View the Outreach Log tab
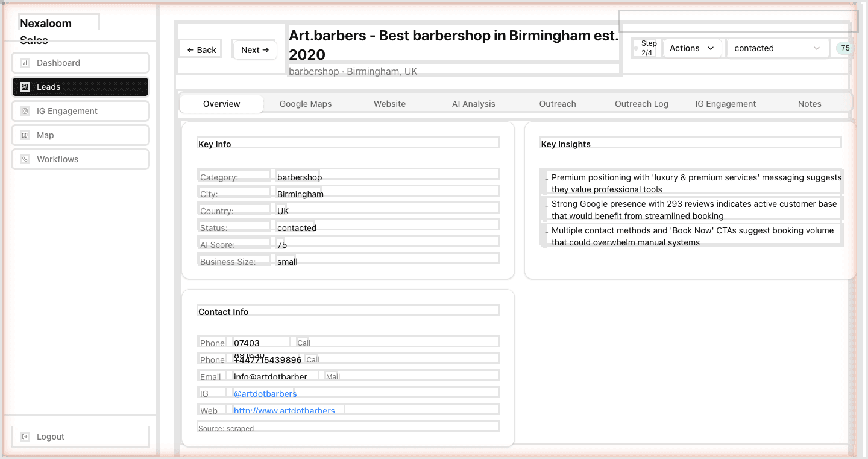 pyautogui.click(x=641, y=104)
